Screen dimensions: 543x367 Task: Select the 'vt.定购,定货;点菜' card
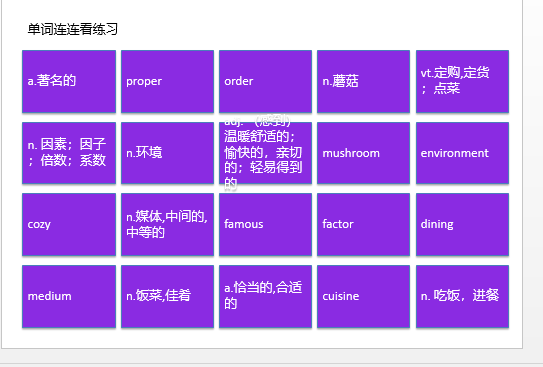pyautogui.click(x=462, y=81)
